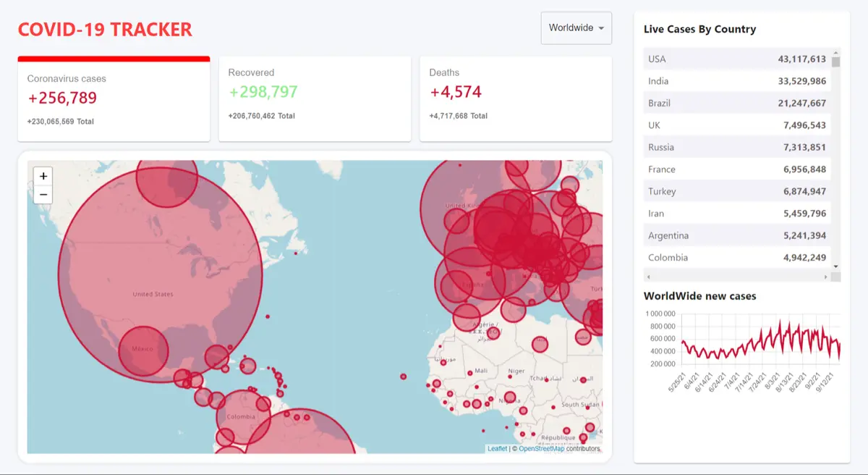
Task: Select Brazil in the country list
Action: (x=737, y=103)
